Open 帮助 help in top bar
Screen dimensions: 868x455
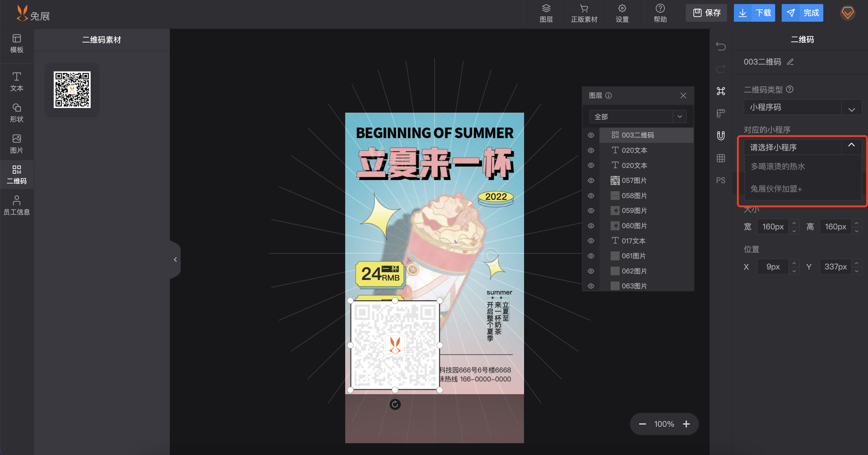[x=660, y=13]
